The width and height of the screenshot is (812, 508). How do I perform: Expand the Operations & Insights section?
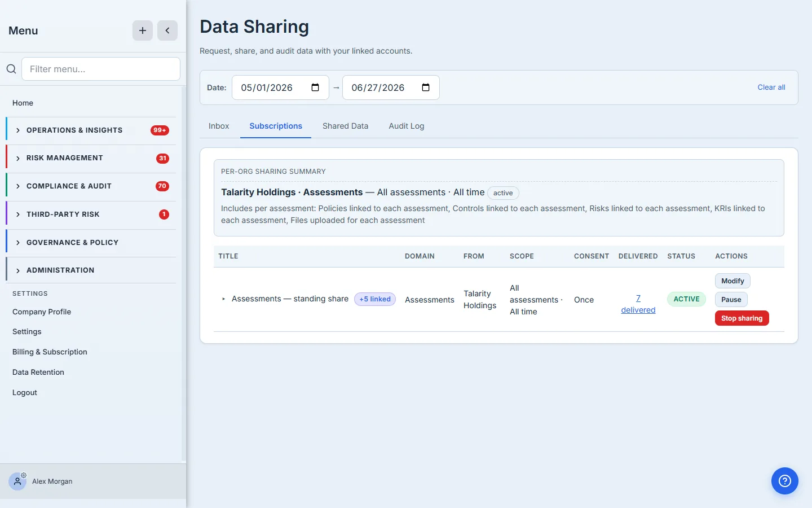(x=91, y=130)
